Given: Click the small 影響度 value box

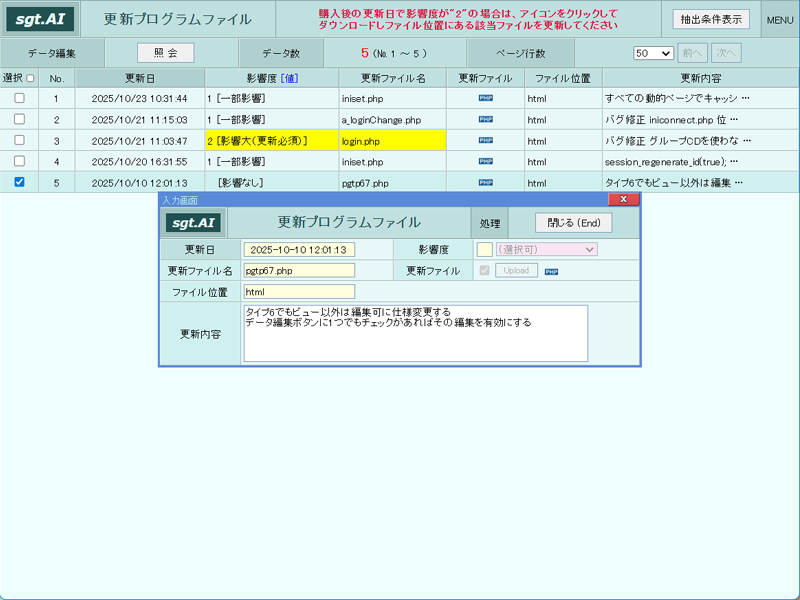Looking at the screenshot, I should click(x=484, y=249).
